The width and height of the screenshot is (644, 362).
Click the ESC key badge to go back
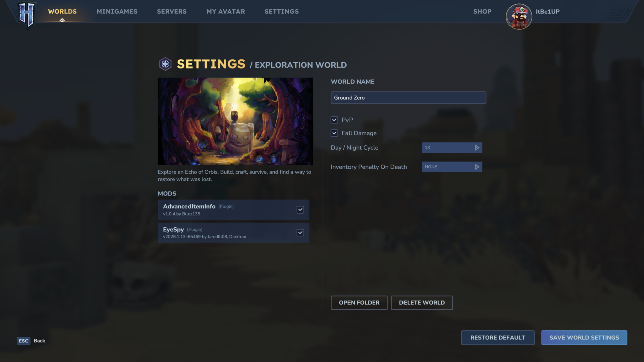tap(23, 341)
